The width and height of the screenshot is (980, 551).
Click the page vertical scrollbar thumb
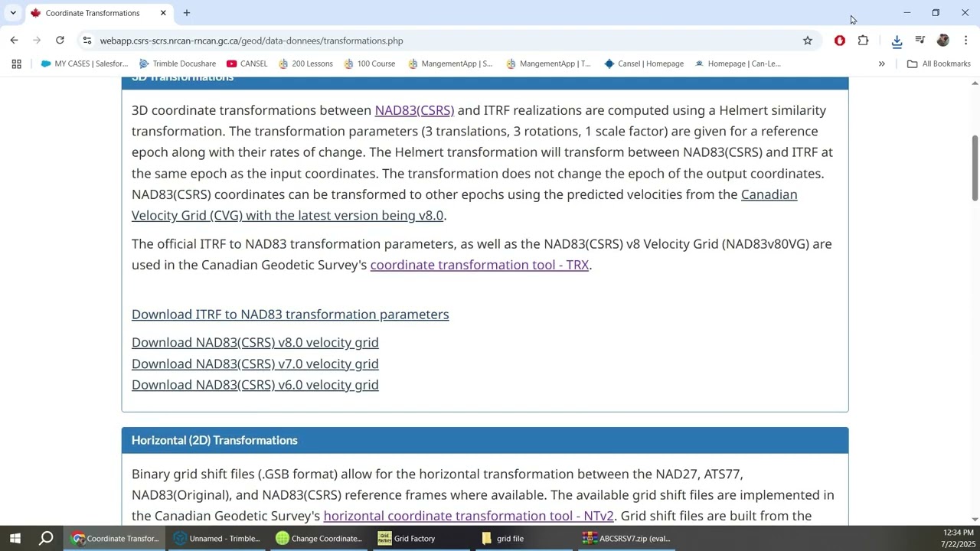(975, 167)
